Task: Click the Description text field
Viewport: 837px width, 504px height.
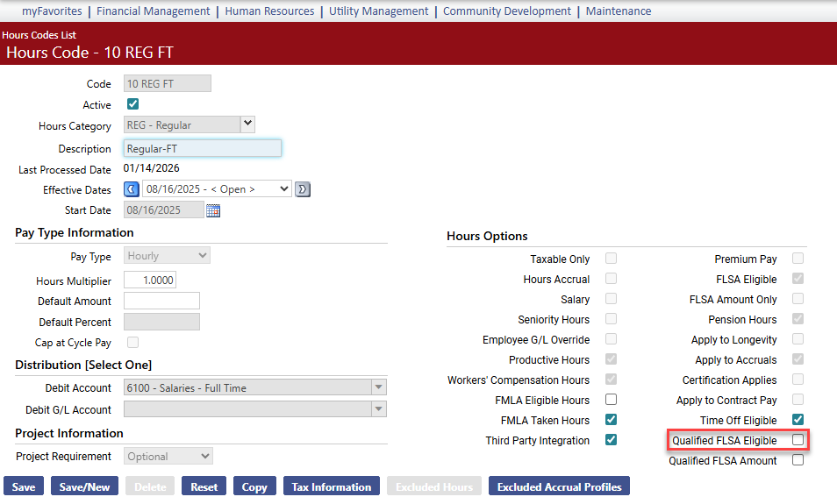Action: pos(202,149)
